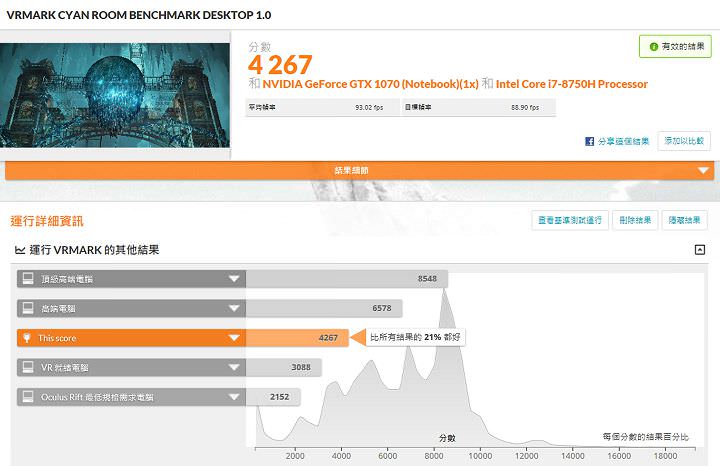Expand the Oculus Rift minimum spec dropdown arrow

coord(234,398)
